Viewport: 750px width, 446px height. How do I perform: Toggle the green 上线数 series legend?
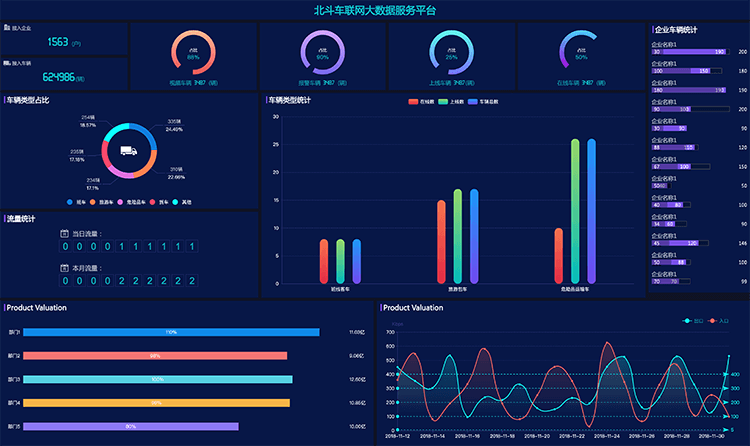point(451,101)
